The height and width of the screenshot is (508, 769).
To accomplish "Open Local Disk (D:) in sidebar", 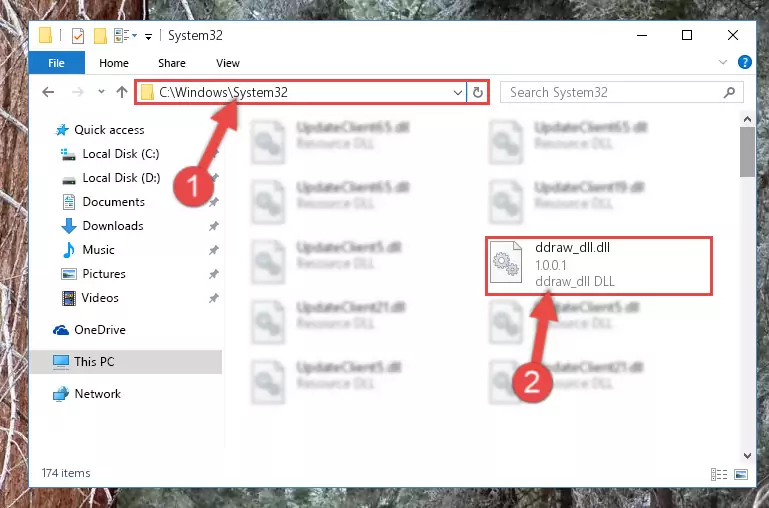I will point(111,178).
